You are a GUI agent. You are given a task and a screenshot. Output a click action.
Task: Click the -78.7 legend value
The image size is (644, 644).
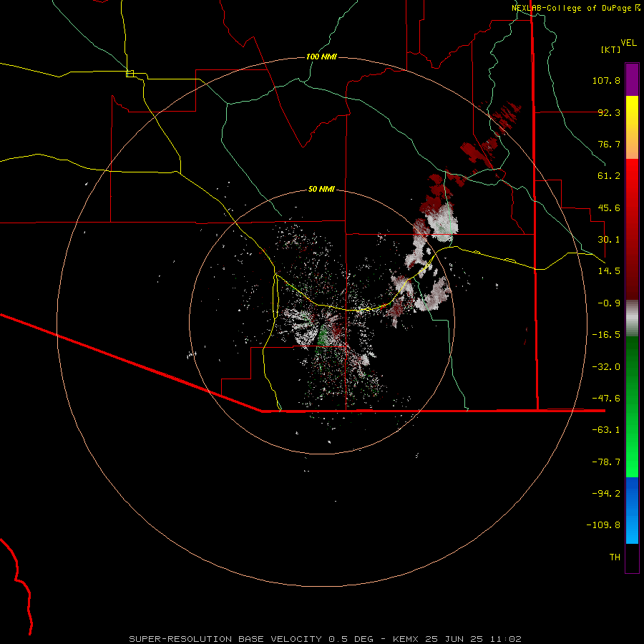(606, 462)
